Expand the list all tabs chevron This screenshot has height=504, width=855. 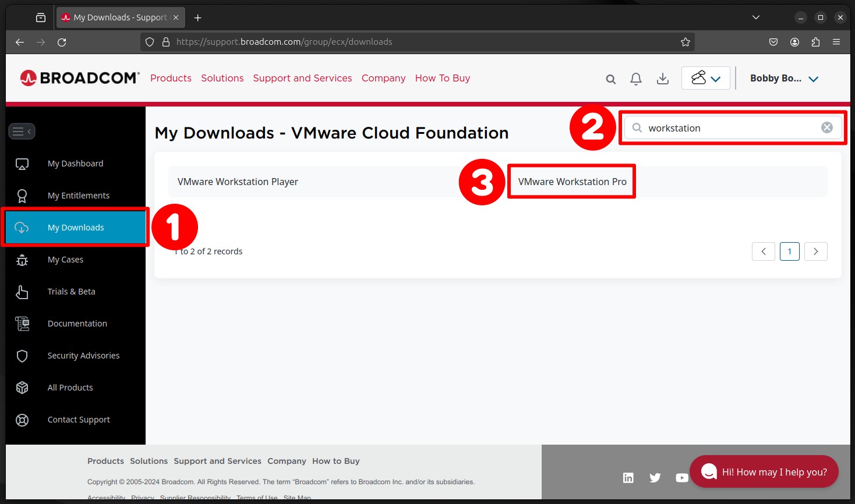click(x=756, y=17)
